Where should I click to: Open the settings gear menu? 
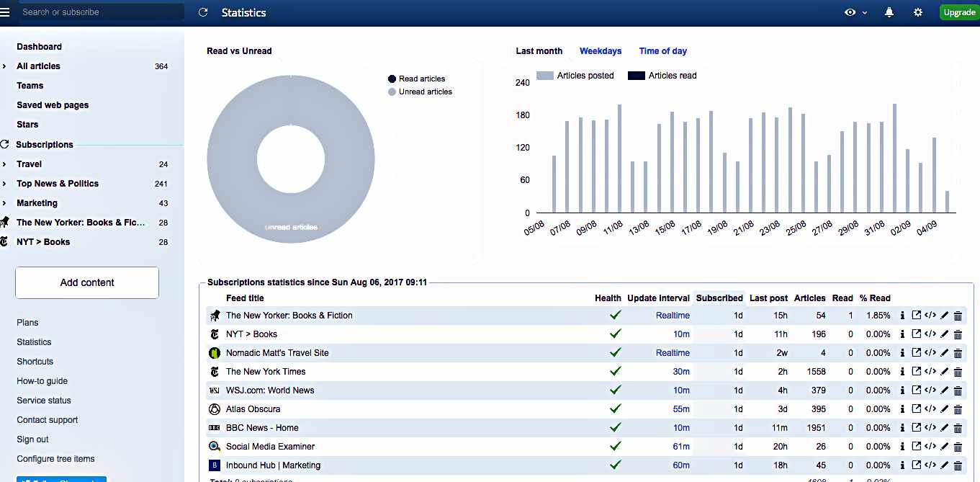(x=918, y=12)
